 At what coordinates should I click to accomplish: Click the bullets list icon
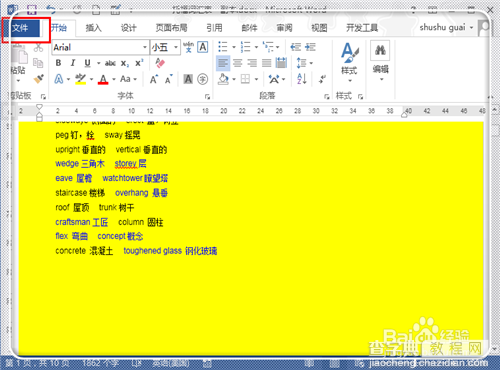pos(223,47)
